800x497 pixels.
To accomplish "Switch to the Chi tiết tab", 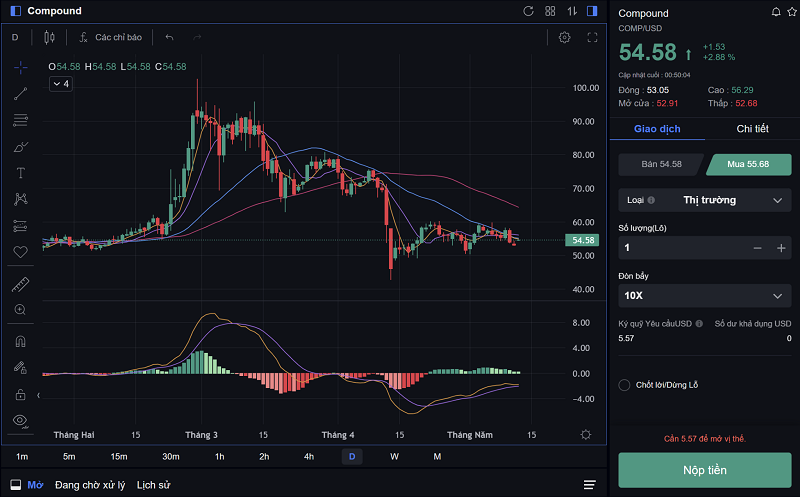I will 752,128.
